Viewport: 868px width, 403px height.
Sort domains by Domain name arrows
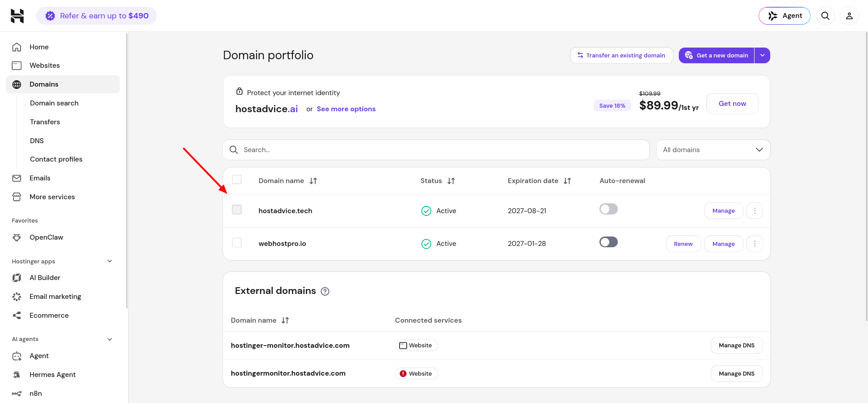[x=313, y=181]
